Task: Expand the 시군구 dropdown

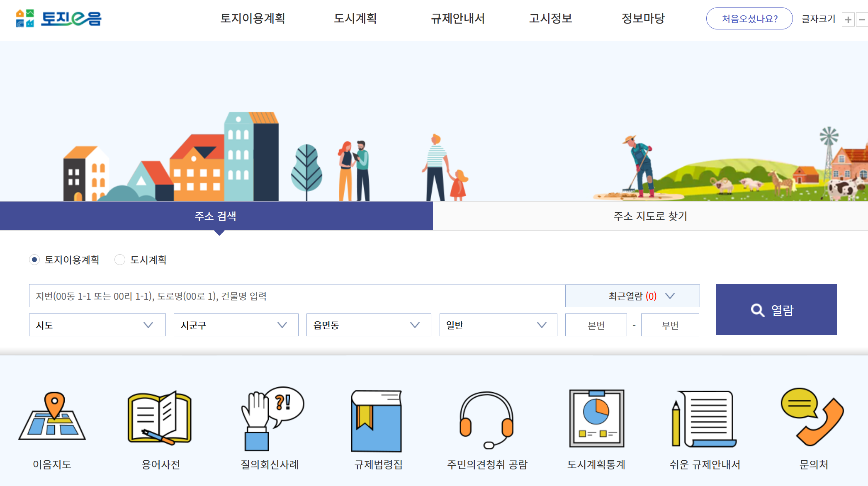Action: [x=236, y=325]
